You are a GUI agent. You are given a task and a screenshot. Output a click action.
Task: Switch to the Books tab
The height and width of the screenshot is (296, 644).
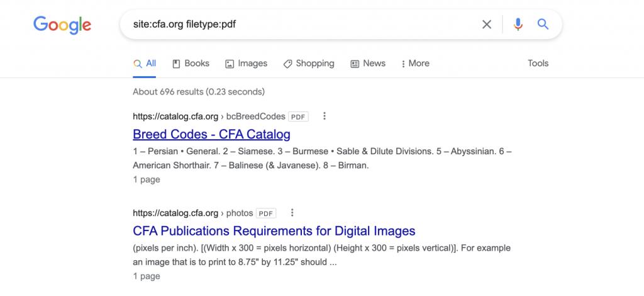191,64
